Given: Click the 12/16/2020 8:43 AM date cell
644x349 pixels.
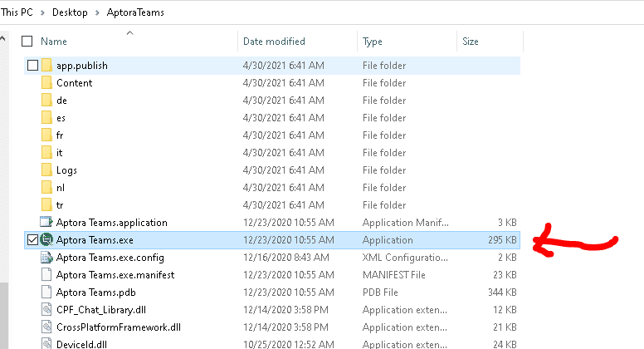Looking at the screenshot, I should [286, 258].
